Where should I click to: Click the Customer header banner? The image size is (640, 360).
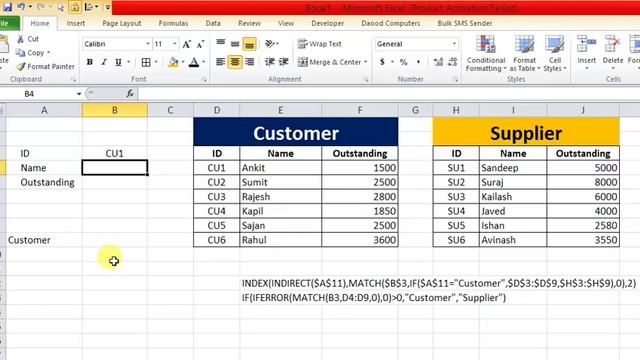pyautogui.click(x=296, y=132)
